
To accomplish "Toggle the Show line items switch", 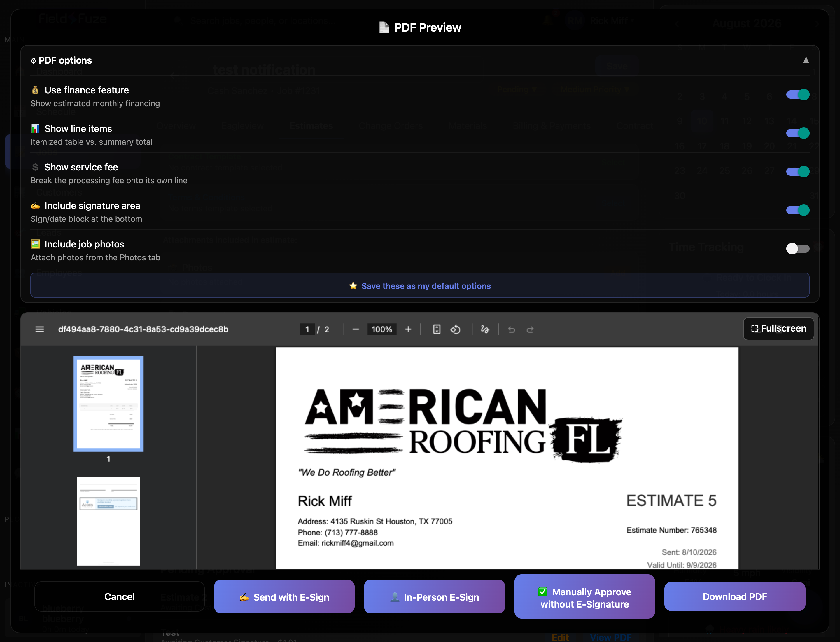I will [x=798, y=133].
